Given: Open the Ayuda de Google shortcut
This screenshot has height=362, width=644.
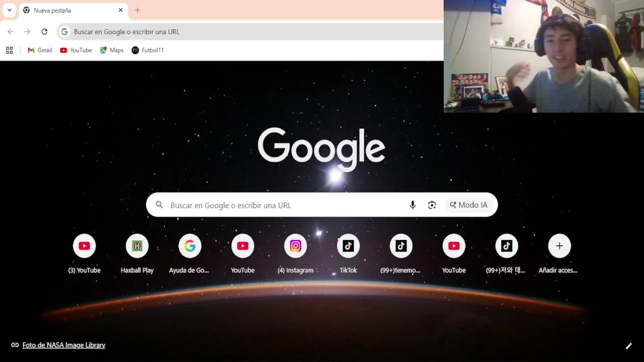Looking at the screenshot, I should [x=190, y=254].
